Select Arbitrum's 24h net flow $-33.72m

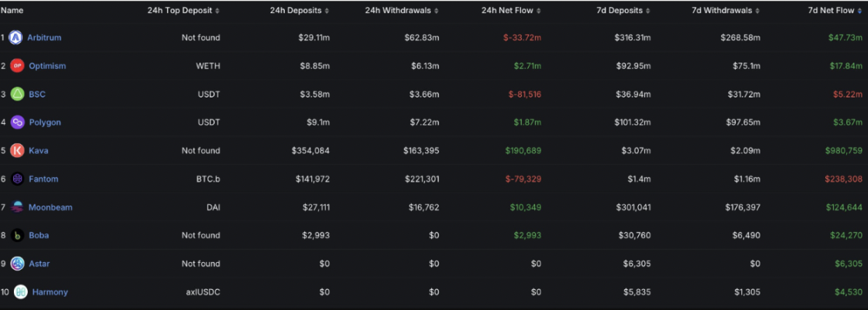pyautogui.click(x=521, y=38)
